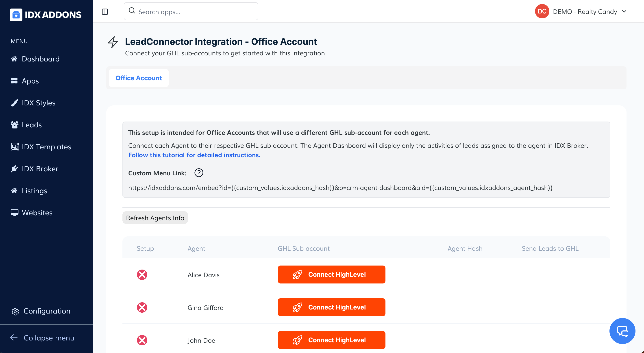The image size is (644, 353).
Task: Click John Doe red setup status icon
Action: click(142, 340)
